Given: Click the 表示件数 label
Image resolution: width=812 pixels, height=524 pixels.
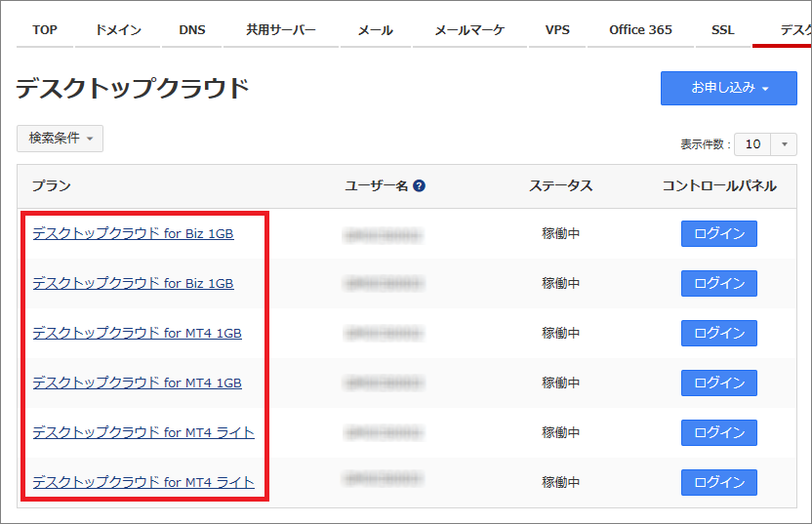Looking at the screenshot, I should point(706,144).
